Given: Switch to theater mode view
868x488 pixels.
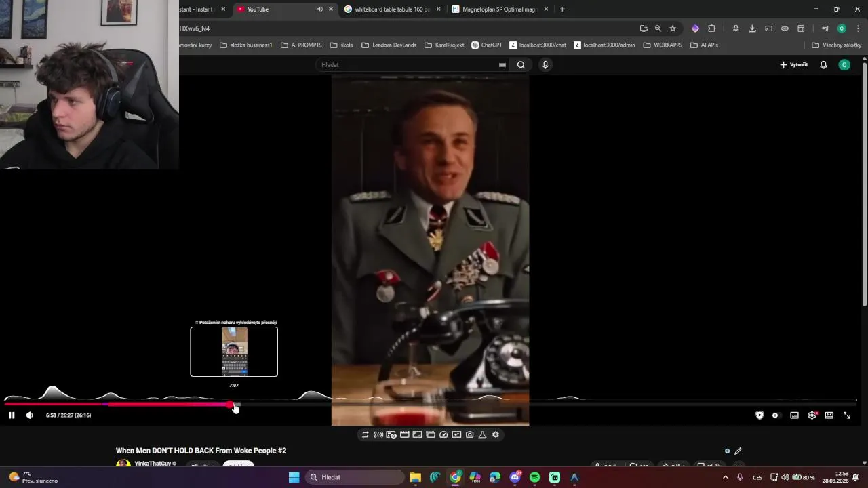Looking at the screenshot, I should [x=829, y=415].
